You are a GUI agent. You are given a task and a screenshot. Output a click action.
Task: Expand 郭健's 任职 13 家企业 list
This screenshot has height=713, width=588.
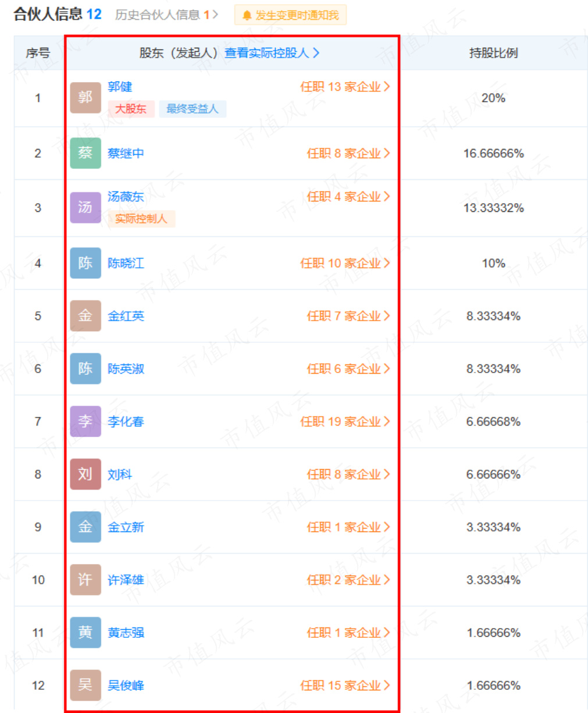coord(345,87)
